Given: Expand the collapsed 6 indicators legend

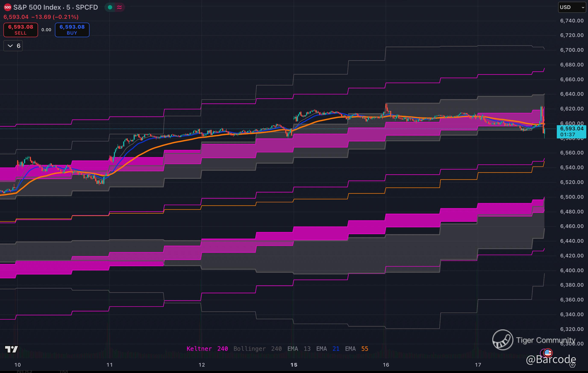Looking at the screenshot, I should (13, 46).
